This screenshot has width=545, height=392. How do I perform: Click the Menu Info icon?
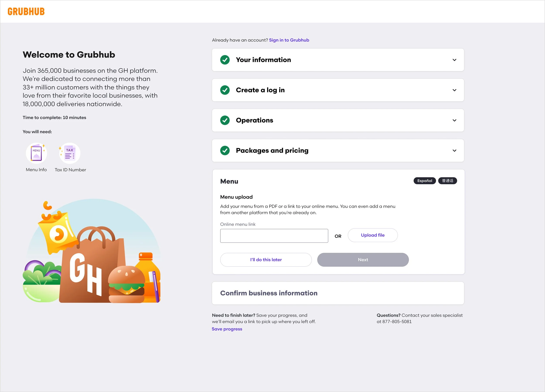coord(36,153)
